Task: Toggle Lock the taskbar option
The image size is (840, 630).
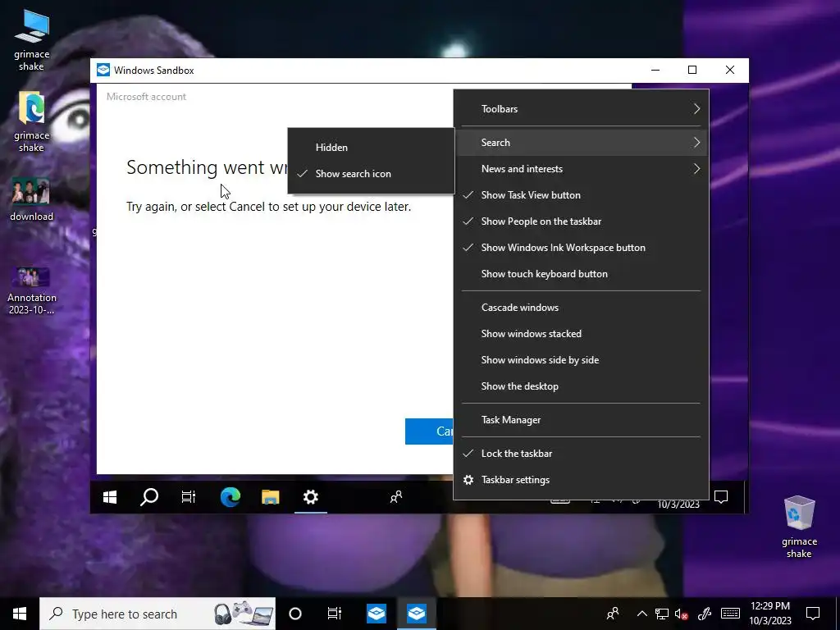Action: pos(582,453)
